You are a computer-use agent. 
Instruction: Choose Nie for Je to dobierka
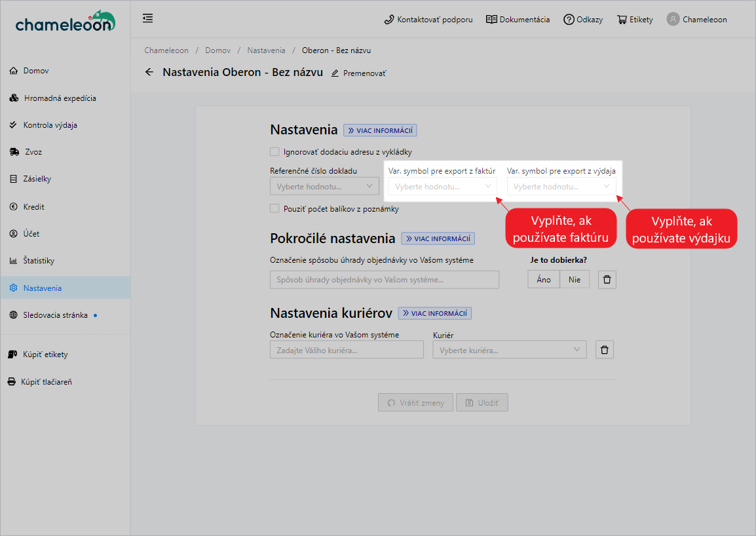point(575,280)
